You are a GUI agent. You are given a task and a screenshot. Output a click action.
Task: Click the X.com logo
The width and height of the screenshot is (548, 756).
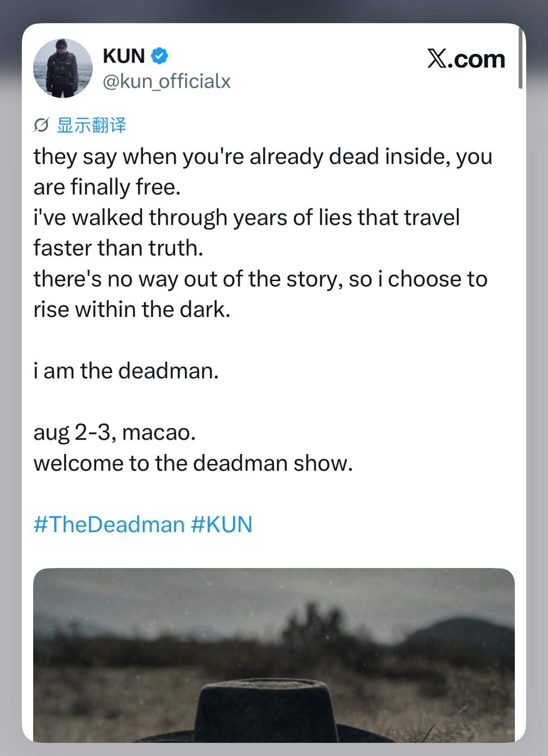click(466, 59)
